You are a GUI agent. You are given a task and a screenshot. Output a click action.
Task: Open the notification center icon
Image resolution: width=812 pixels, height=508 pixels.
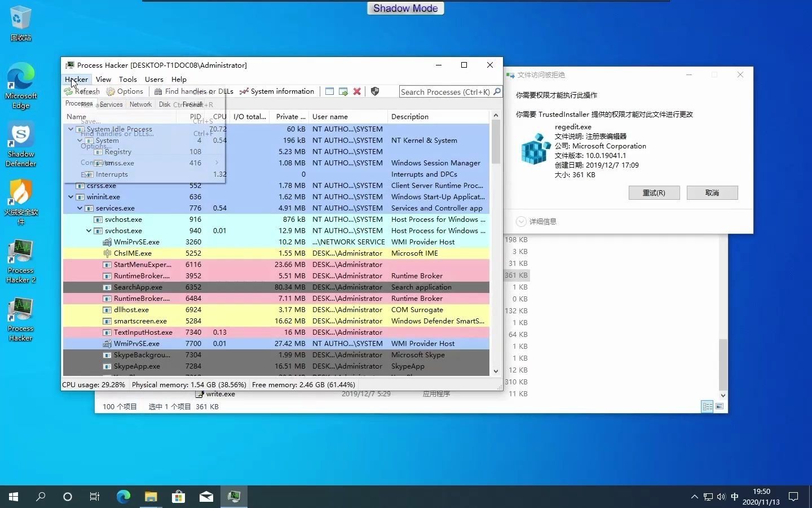pos(793,497)
